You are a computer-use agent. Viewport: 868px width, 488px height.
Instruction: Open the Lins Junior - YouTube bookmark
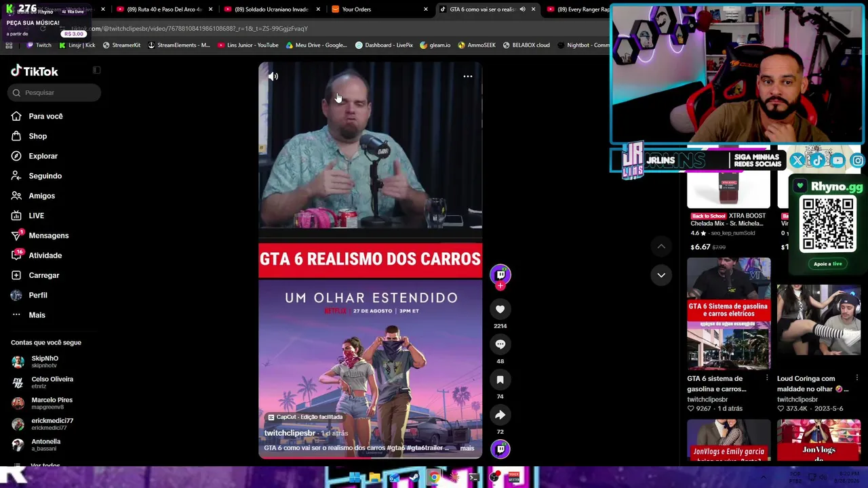pos(248,45)
